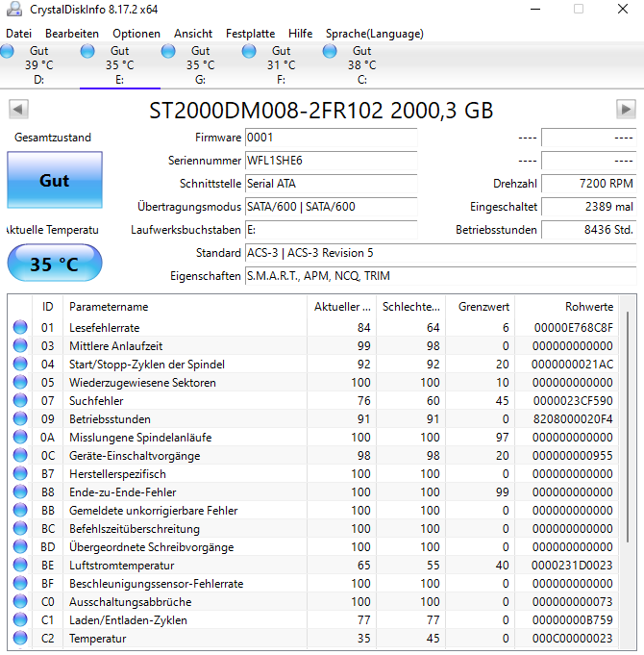Select drive F: tab at 31 °C

[x=282, y=65]
